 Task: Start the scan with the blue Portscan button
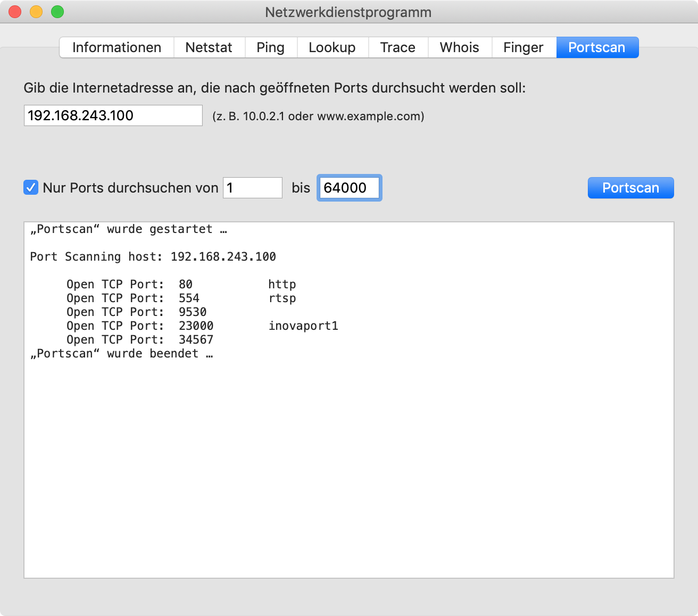[x=630, y=188]
